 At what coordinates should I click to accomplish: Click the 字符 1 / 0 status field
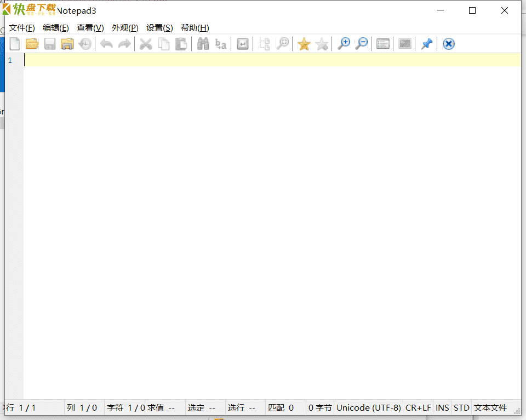(125, 407)
